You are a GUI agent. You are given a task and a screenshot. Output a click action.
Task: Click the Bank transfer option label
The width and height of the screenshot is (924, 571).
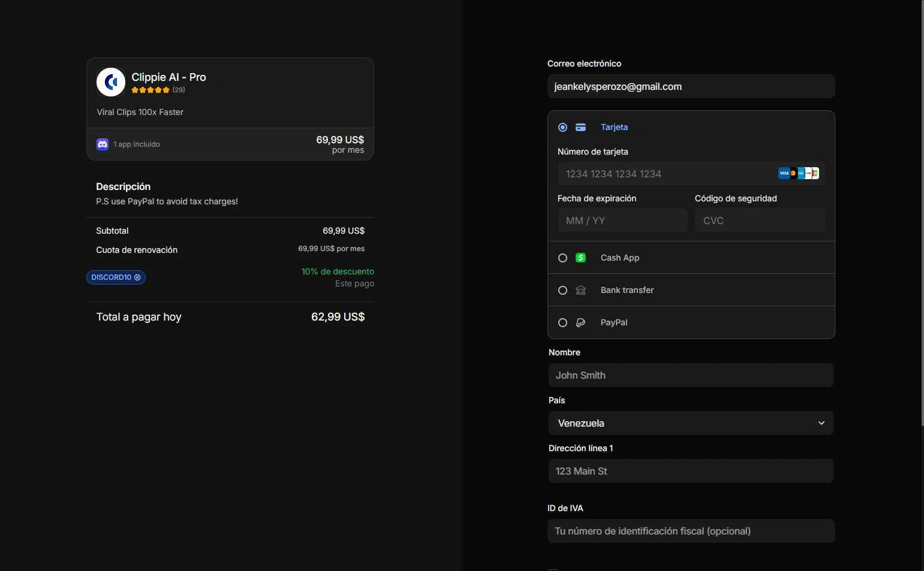click(627, 290)
